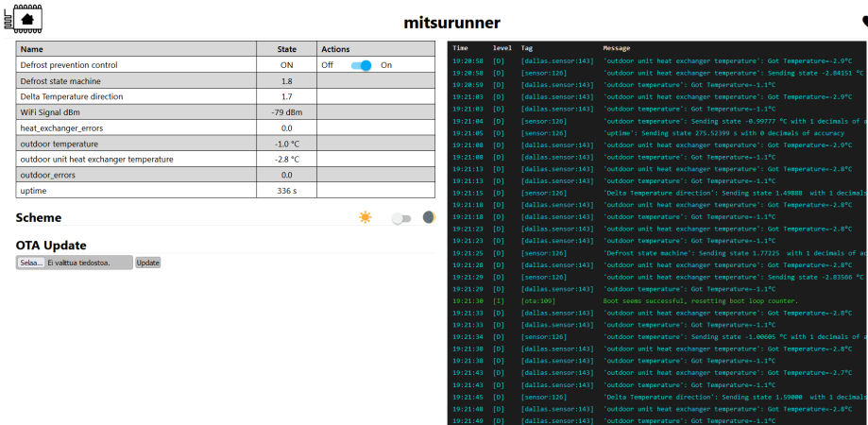Select the Defrost state machine row
The height and width of the screenshot is (425, 868).
(x=226, y=81)
